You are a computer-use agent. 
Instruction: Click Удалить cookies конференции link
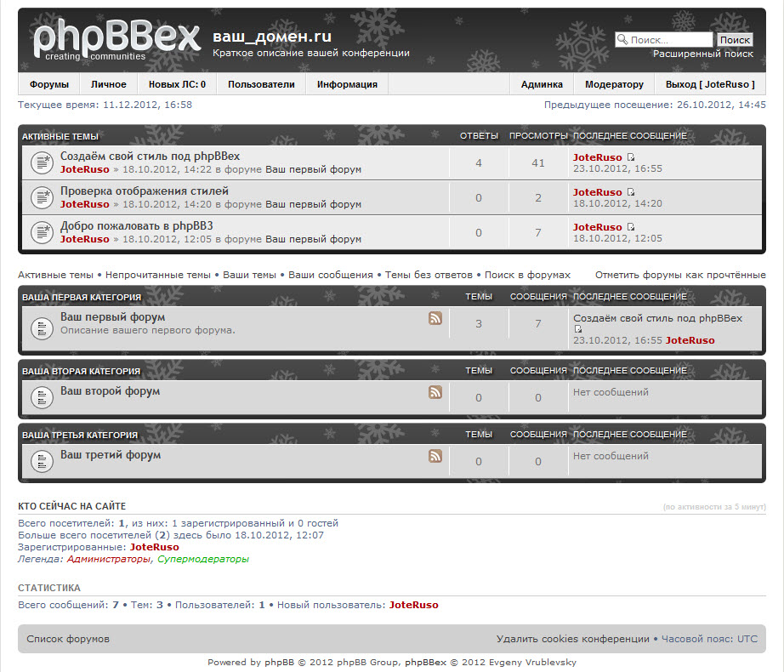pyautogui.click(x=572, y=639)
